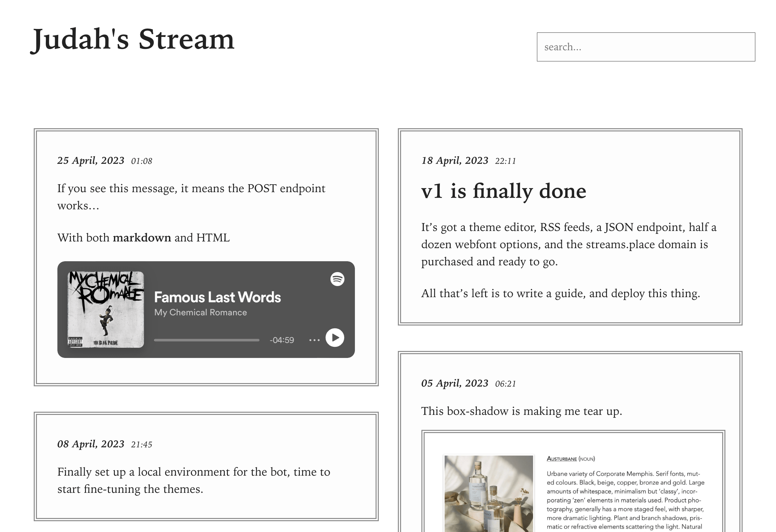Click the If you see this message paragraph
The width and height of the screenshot is (776, 532).
coord(191,197)
